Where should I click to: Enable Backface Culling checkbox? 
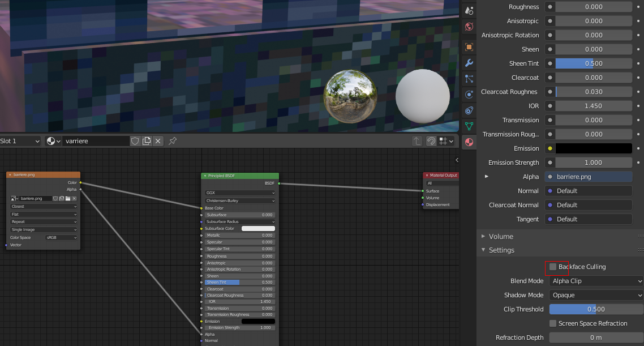click(553, 267)
